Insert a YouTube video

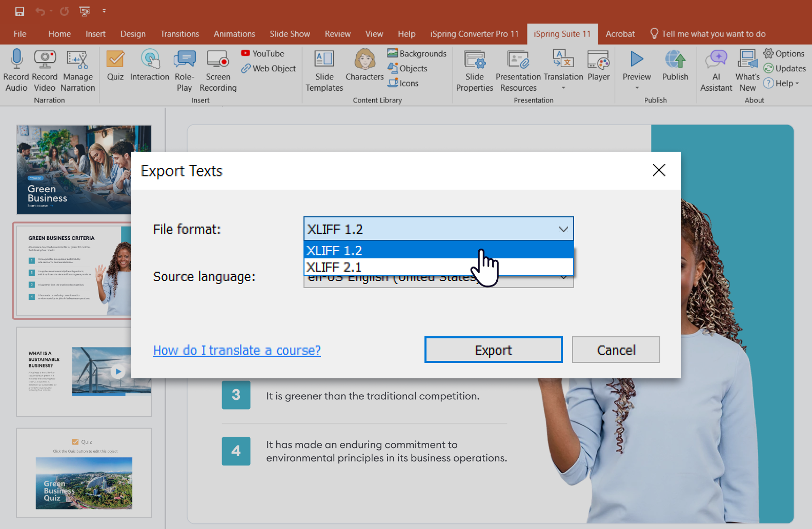(262, 53)
